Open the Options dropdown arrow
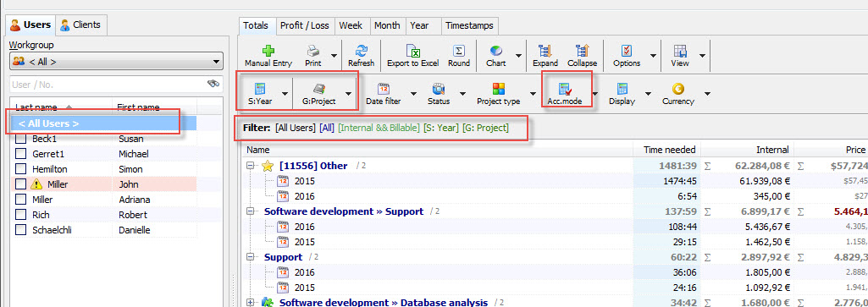Screen dimensions: 868x307 tap(653, 55)
